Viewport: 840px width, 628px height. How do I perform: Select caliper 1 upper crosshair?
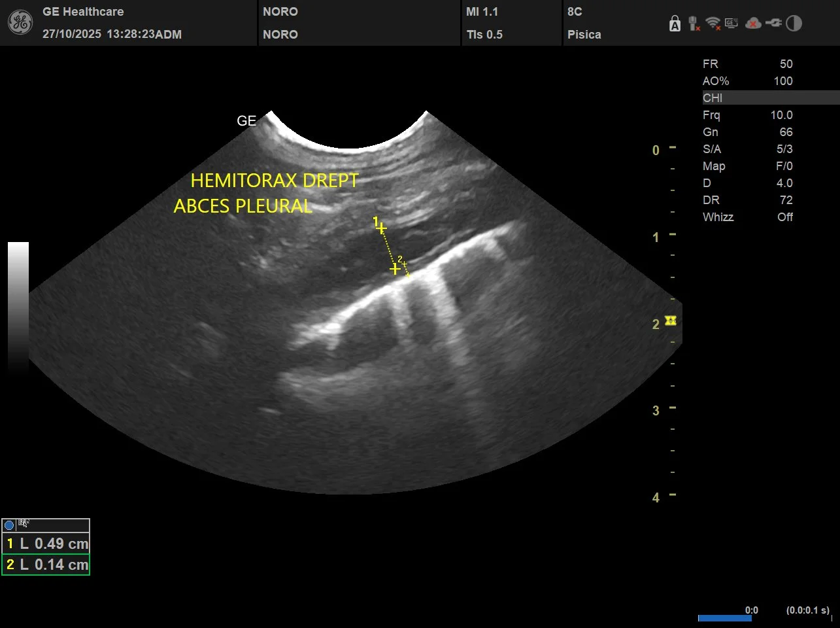(x=381, y=228)
